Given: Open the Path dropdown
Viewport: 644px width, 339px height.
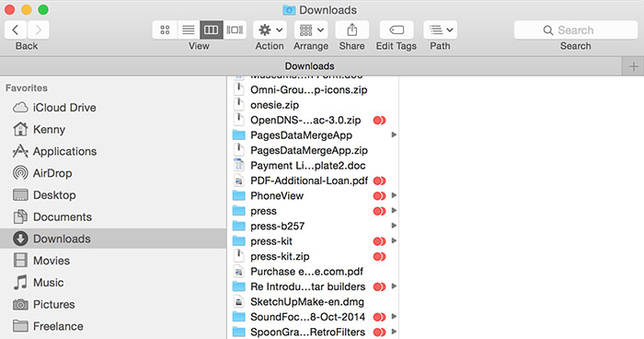Looking at the screenshot, I should [441, 30].
